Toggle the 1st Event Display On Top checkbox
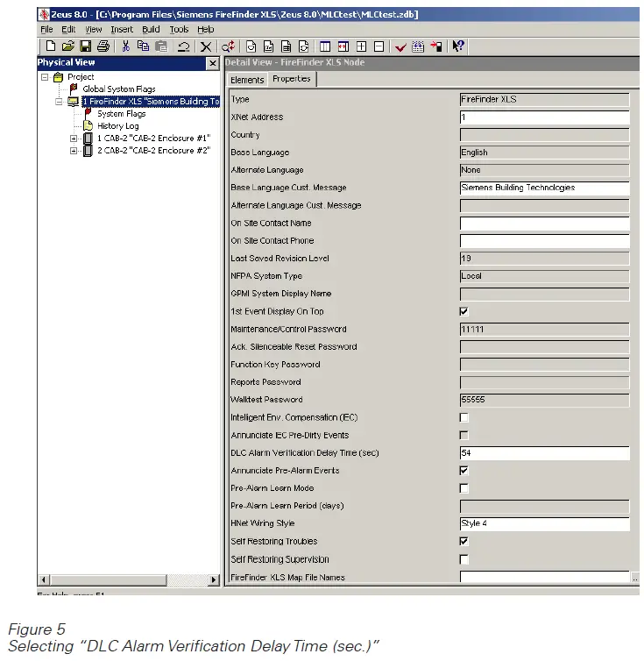The image size is (644, 661). tap(464, 311)
